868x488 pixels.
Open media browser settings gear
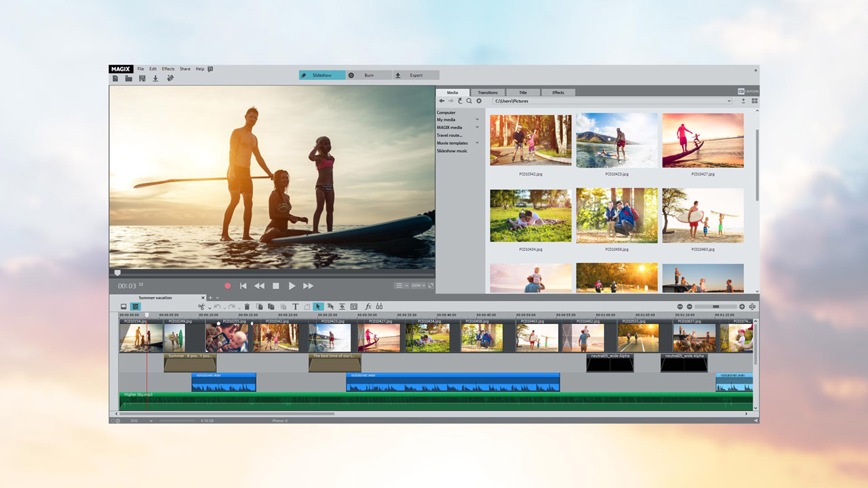[479, 101]
